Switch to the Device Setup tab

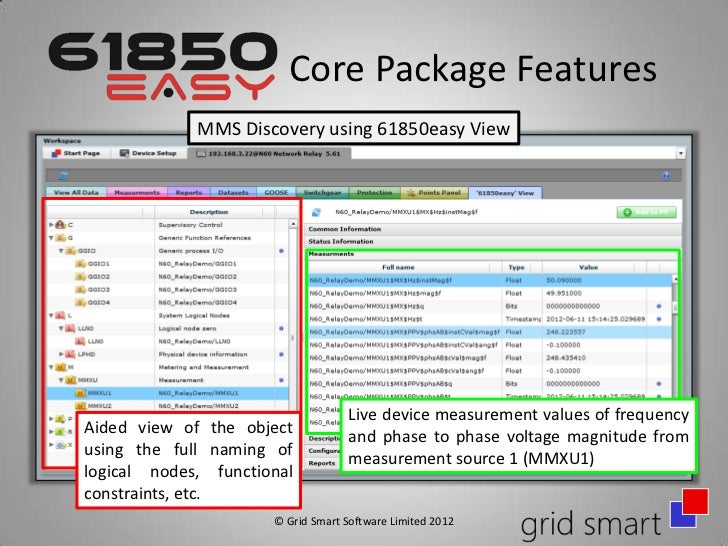[x=149, y=153]
